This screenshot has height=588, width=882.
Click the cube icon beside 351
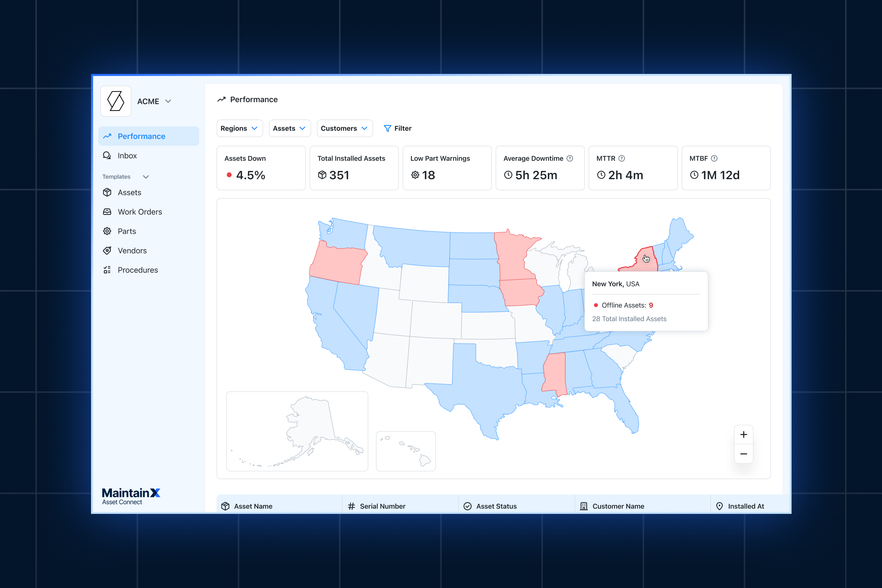click(x=322, y=175)
